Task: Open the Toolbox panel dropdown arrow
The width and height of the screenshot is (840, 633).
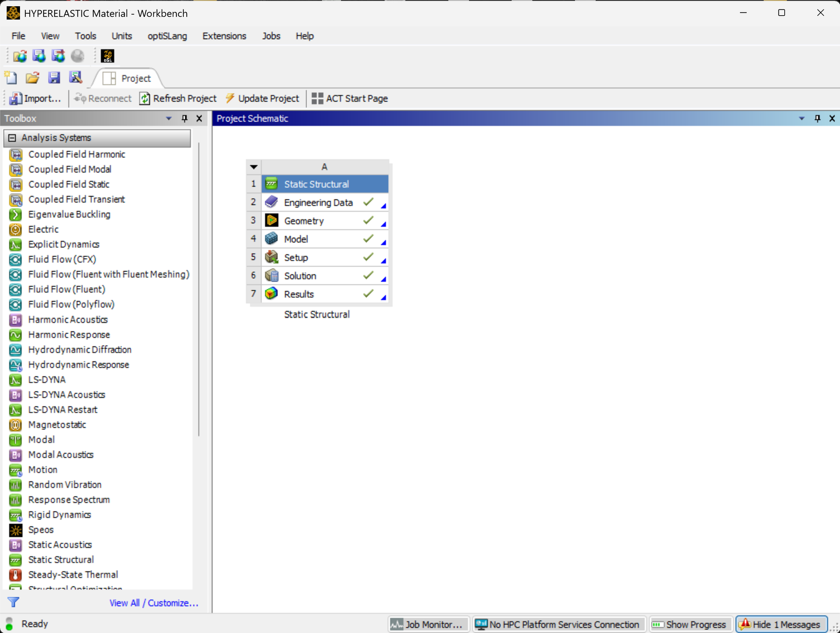Action: pos(169,119)
